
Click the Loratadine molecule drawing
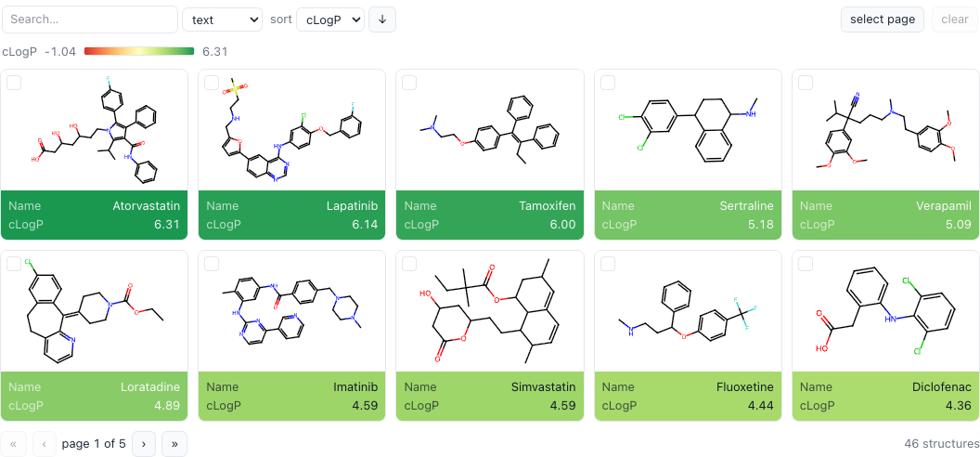(95, 311)
